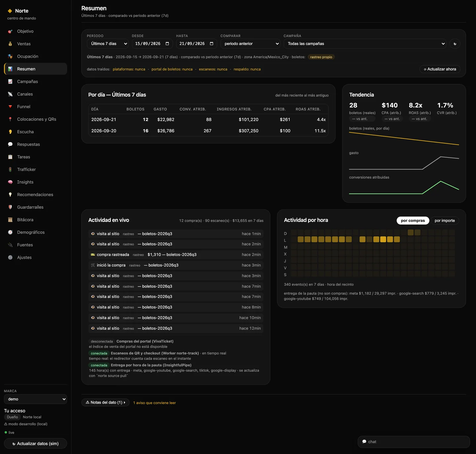Open Canales satellite icon
The width and height of the screenshot is (476, 454).
point(10,94)
